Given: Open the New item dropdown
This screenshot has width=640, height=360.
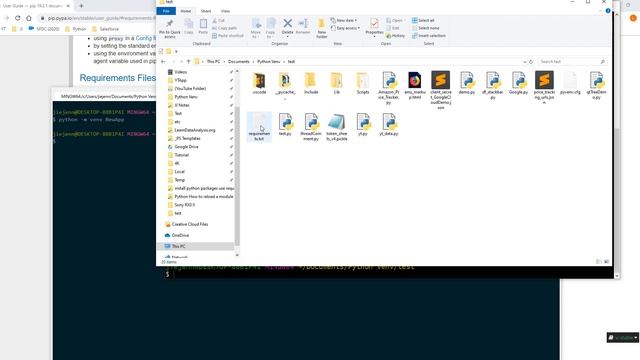Looking at the screenshot, I should click(344, 20).
